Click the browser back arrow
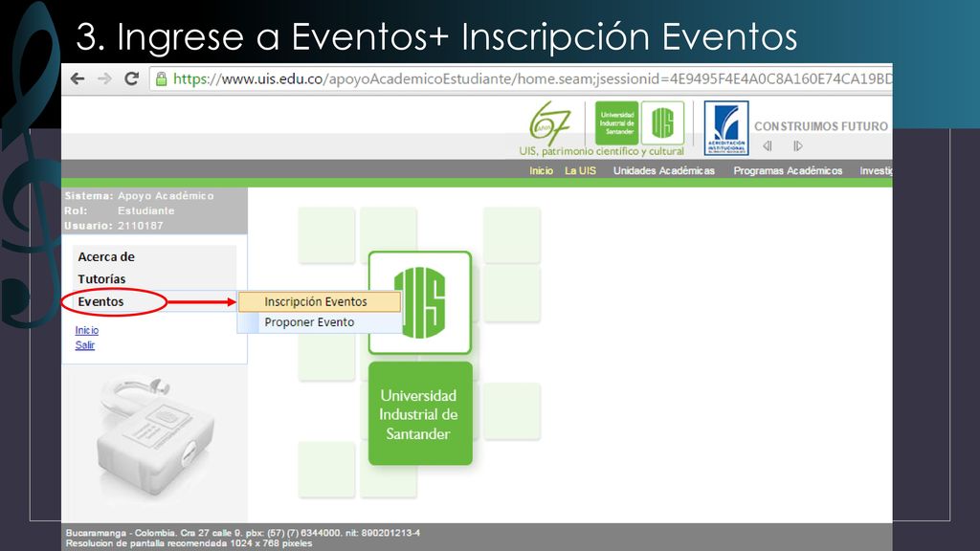The width and height of the screenshot is (980, 551). [78, 78]
